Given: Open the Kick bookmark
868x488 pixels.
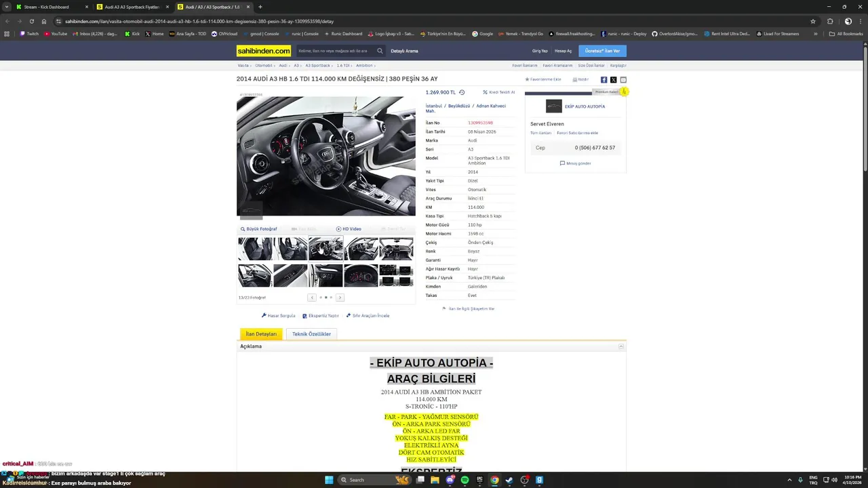Looking at the screenshot, I should 132,33.
